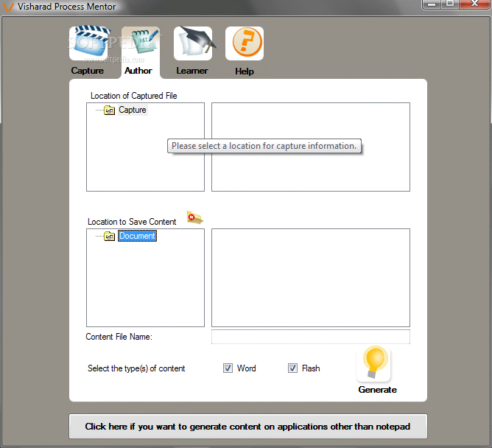Open the Help question mark icon

[245, 43]
